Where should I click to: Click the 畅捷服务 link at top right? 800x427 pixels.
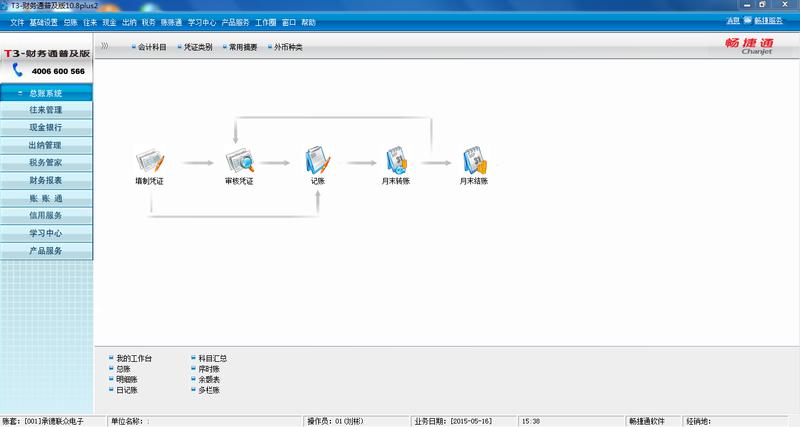click(768, 20)
